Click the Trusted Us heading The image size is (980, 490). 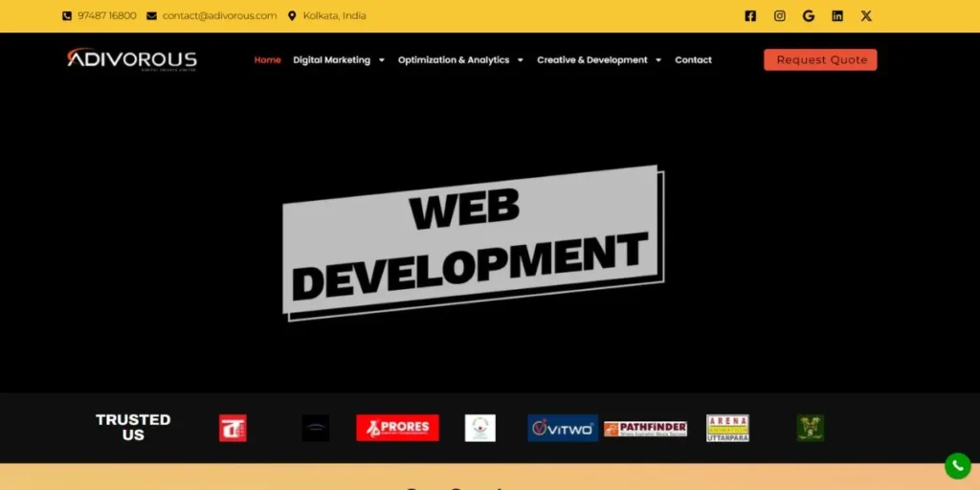coord(133,428)
